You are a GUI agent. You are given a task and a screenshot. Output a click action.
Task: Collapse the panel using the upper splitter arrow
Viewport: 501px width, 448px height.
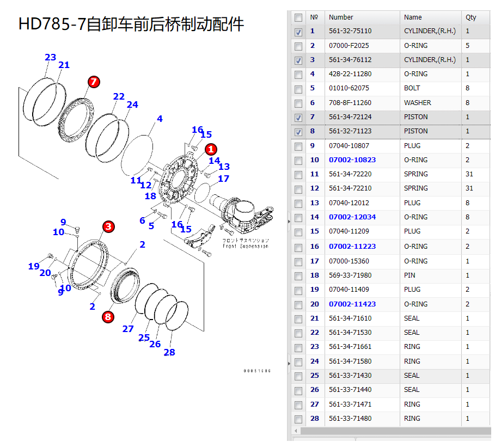(289, 221)
